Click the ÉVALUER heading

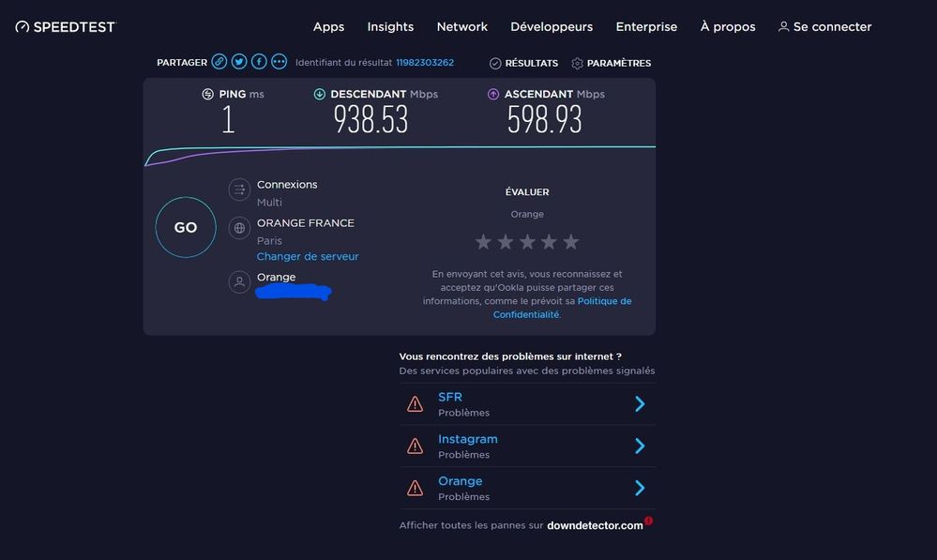527,192
